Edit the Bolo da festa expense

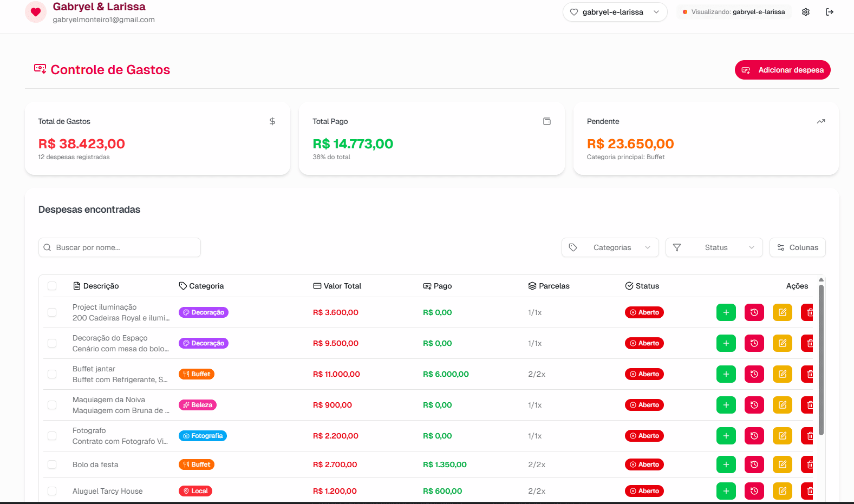pos(782,464)
